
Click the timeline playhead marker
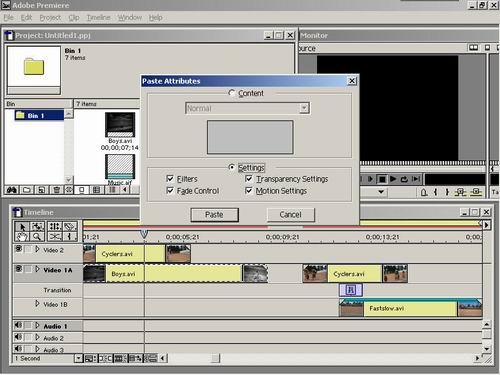[144, 233]
